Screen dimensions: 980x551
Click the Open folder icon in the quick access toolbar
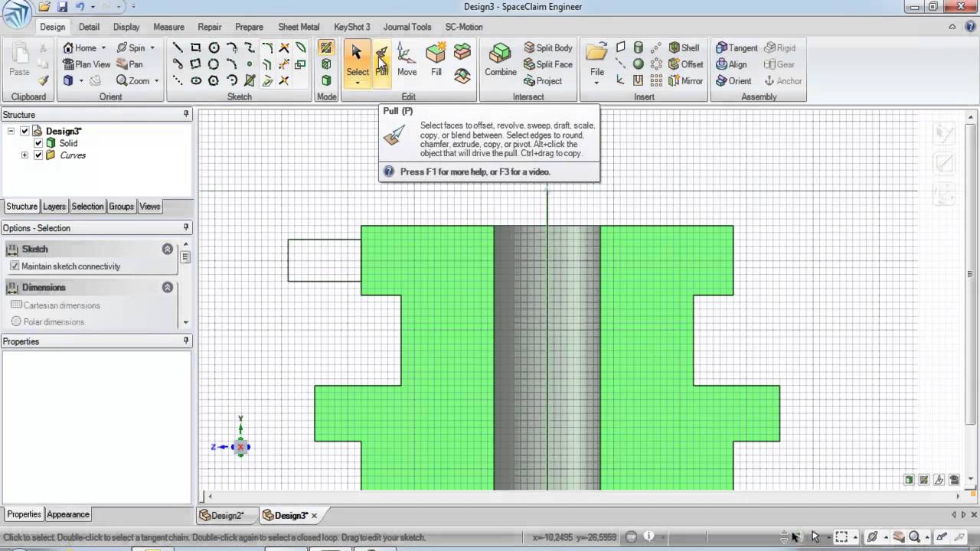(45, 7)
